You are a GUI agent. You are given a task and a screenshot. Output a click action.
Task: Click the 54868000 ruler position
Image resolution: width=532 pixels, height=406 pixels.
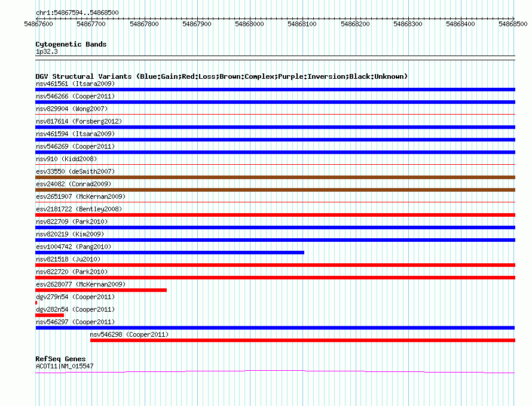point(249,24)
